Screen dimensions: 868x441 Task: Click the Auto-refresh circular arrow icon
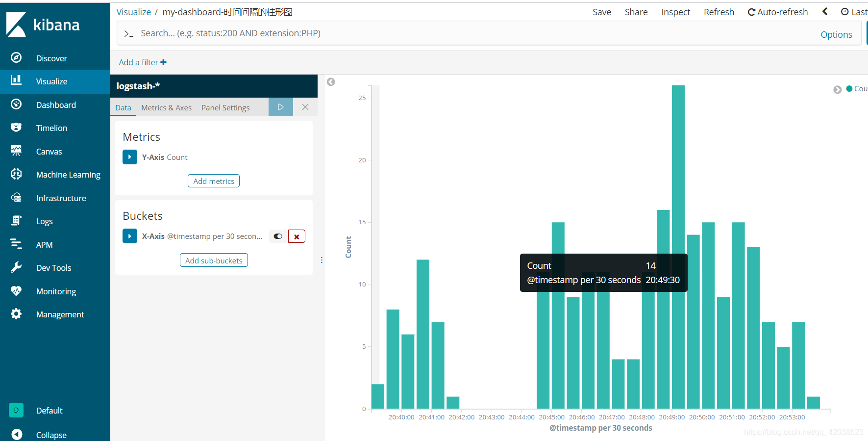tap(751, 12)
